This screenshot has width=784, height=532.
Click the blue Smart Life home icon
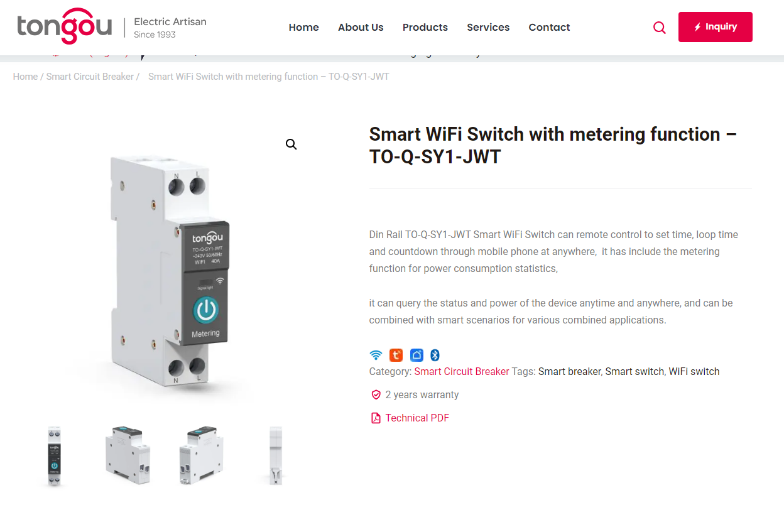coord(416,355)
